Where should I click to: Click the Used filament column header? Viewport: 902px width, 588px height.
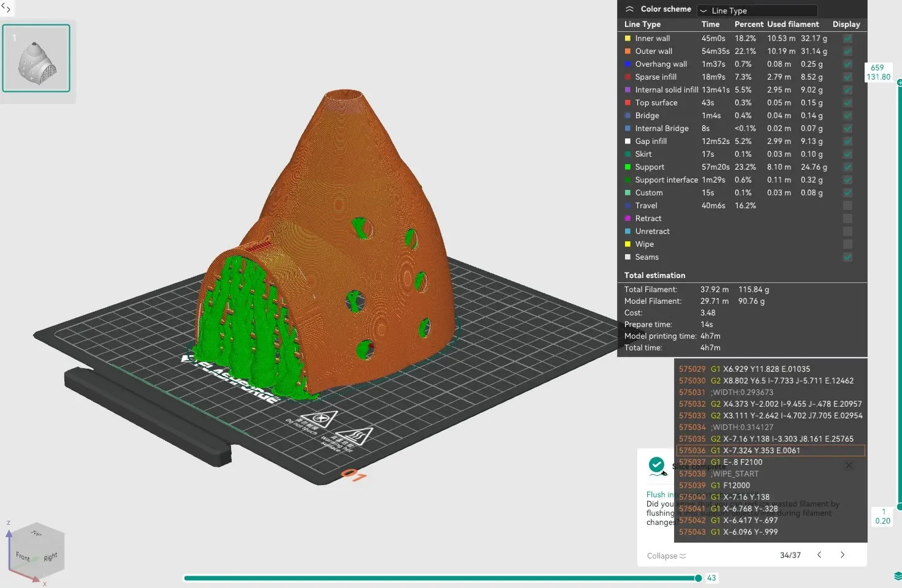click(793, 24)
